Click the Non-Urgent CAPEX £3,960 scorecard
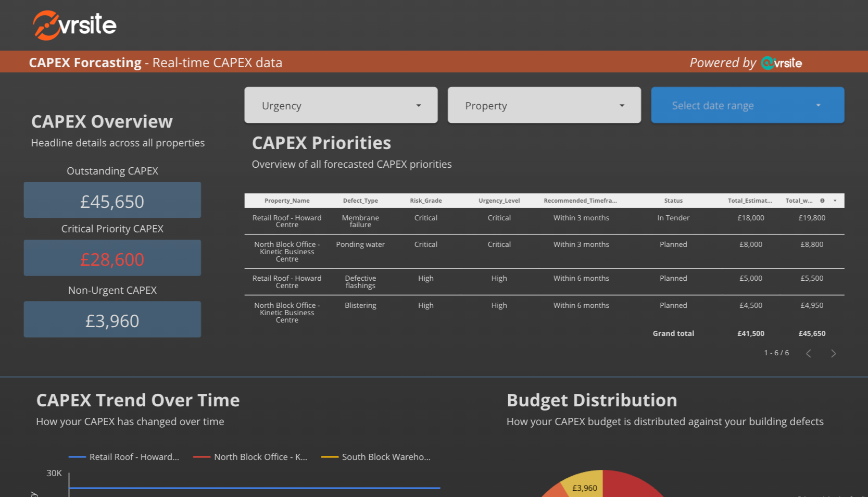Image resolution: width=868 pixels, height=497 pixels. pyautogui.click(x=112, y=319)
